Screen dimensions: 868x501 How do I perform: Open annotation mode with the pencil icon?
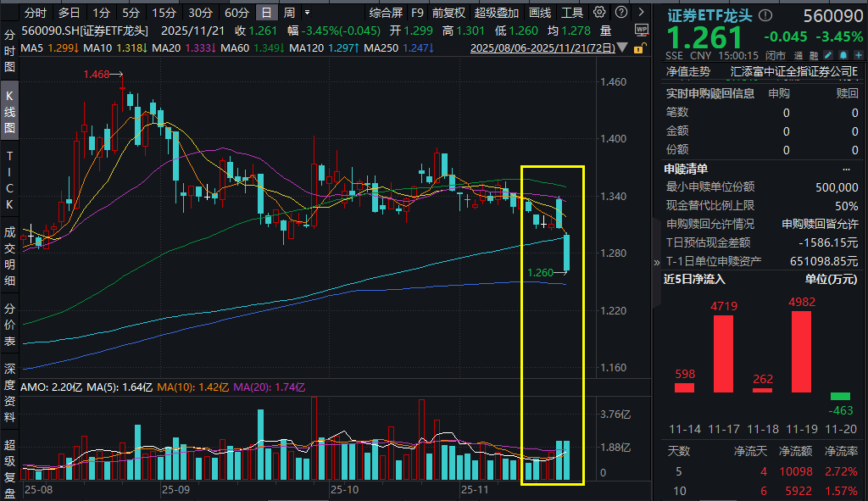point(828,54)
